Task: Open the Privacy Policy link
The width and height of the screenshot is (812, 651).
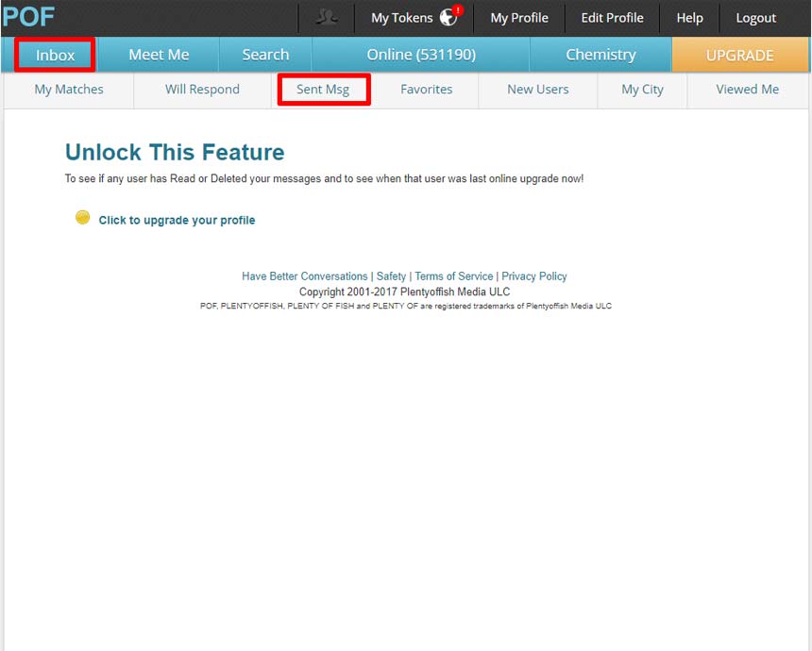Action: tap(533, 276)
